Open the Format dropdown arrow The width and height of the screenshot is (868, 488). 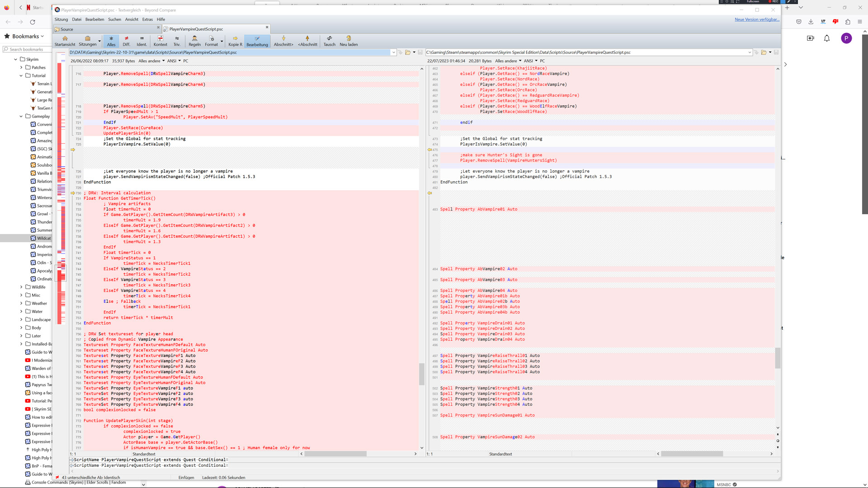[x=222, y=41]
